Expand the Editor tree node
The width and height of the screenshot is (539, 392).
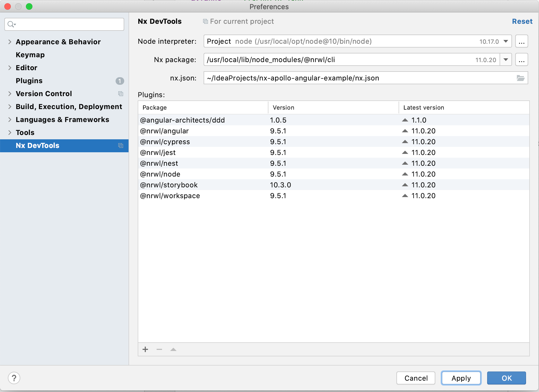click(x=10, y=68)
